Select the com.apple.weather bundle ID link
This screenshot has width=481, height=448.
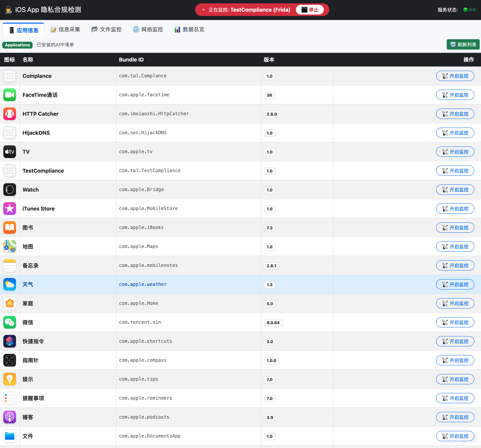(x=143, y=284)
